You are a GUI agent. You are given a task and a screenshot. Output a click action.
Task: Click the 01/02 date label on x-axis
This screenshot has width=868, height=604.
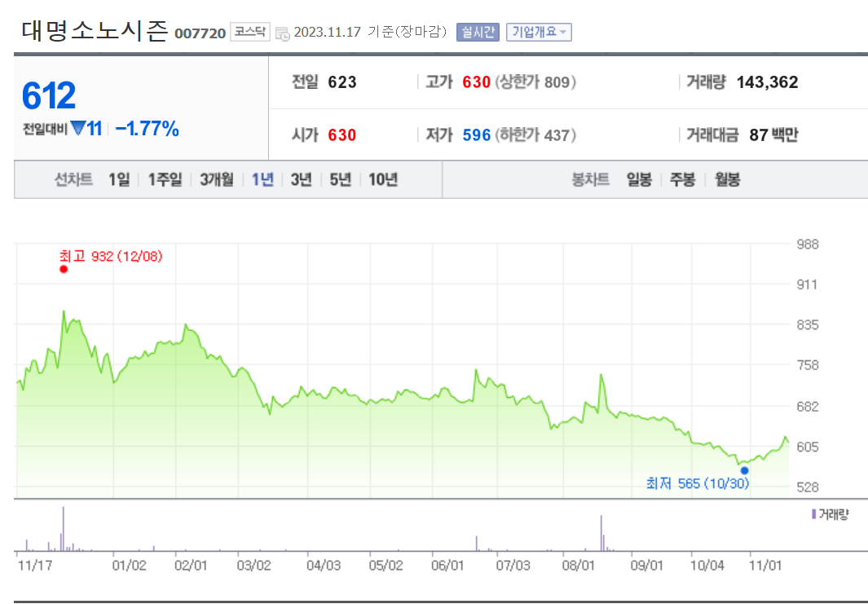click(x=129, y=566)
